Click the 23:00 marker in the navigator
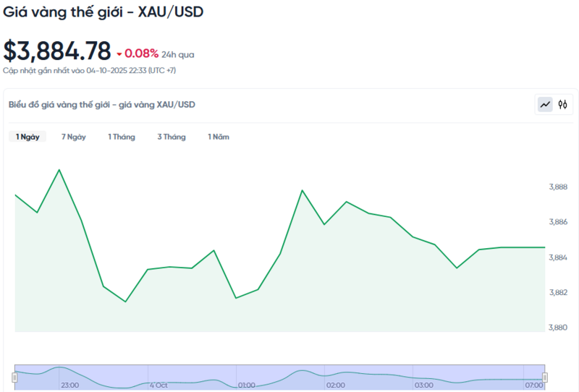 70,385
